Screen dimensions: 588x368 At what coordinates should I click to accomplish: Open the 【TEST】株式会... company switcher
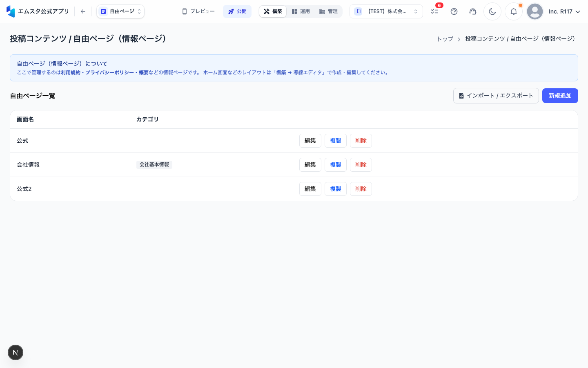386,11
